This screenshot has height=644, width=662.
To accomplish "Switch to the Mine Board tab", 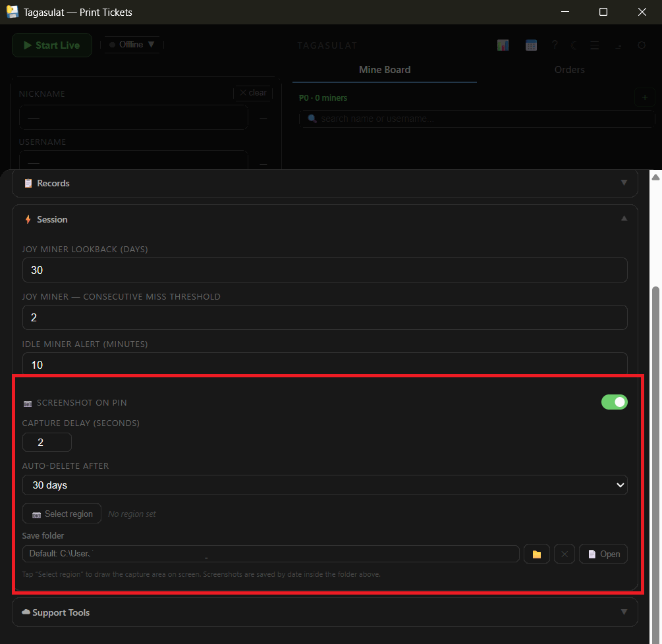I will [x=385, y=70].
